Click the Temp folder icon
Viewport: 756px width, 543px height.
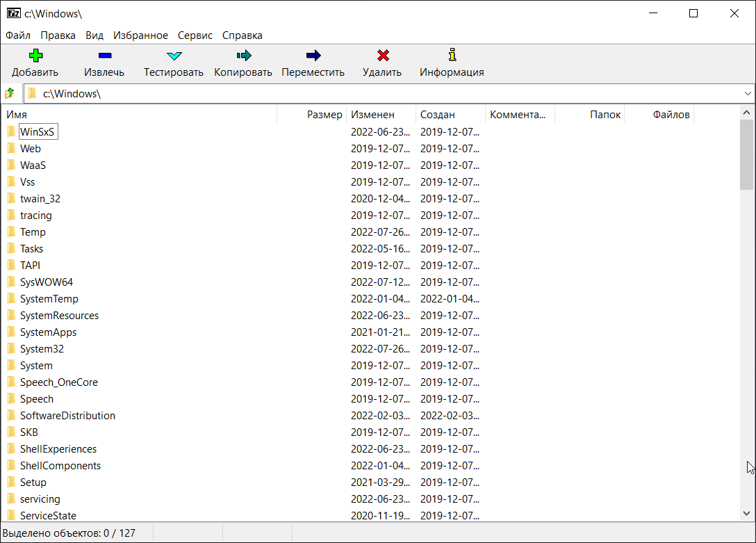(12, 232)
